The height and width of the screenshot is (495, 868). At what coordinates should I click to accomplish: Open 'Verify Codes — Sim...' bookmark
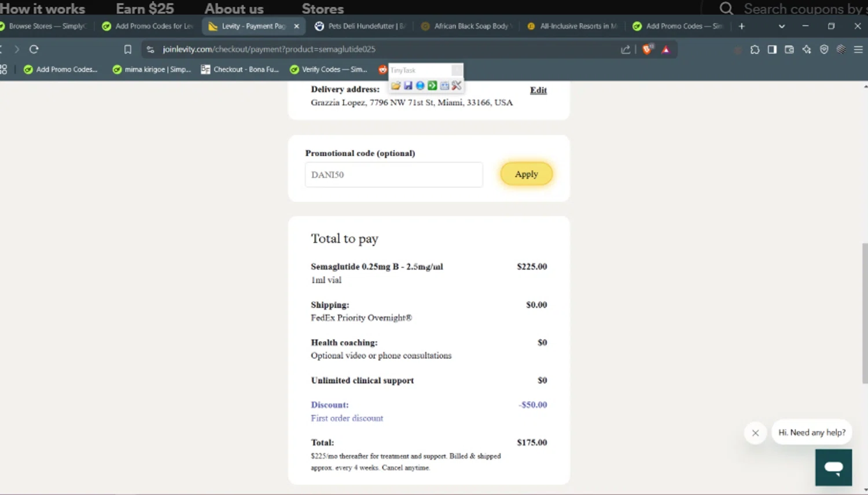click(x=329, y=69)
